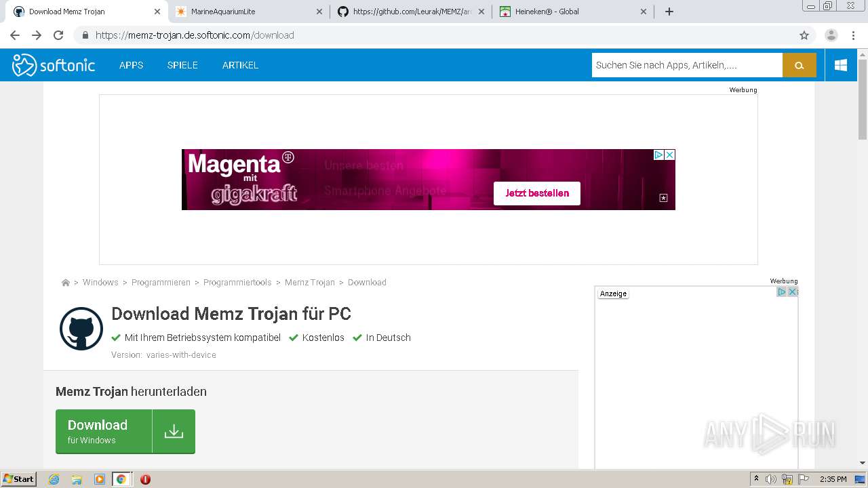Screen dimensions: 868x488
Task: Open Chrome three-dot menu
Action: coord(853,35)
